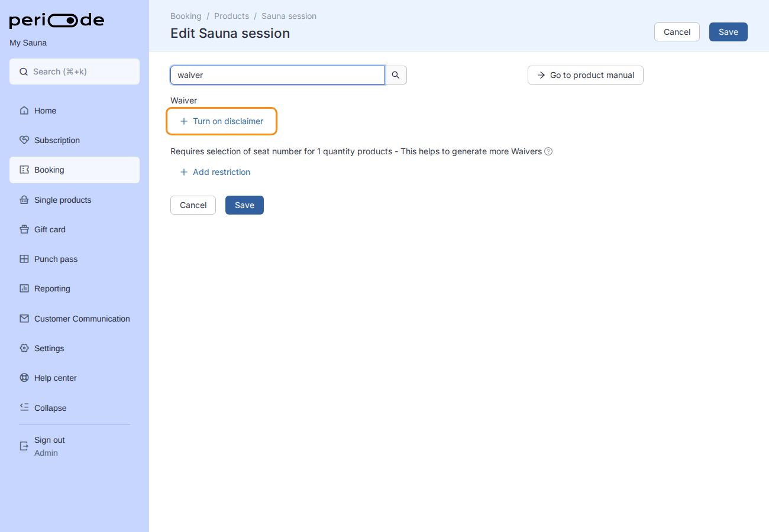Screen dimensions: 769x532
Task: Open the Home menu item
Action: pyautogui.click(x=75, y=111)
